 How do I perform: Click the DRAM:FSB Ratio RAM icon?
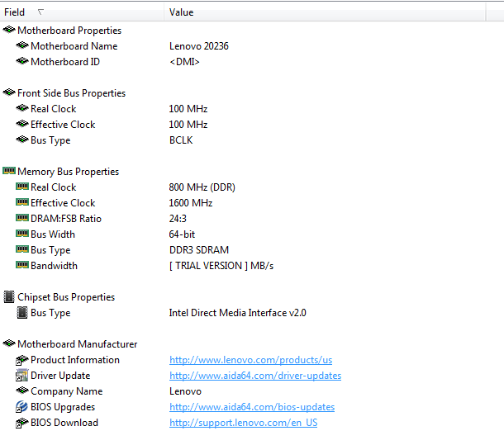(22, 218)
